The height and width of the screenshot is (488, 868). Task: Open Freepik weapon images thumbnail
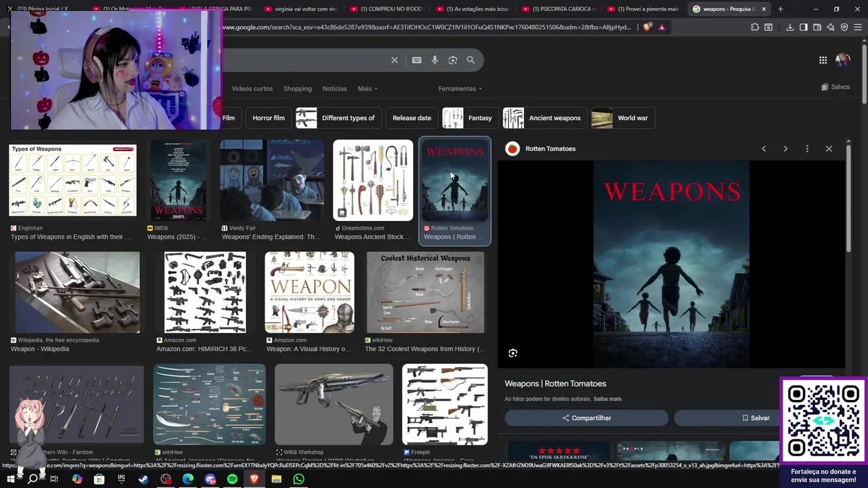coord(445,405)
